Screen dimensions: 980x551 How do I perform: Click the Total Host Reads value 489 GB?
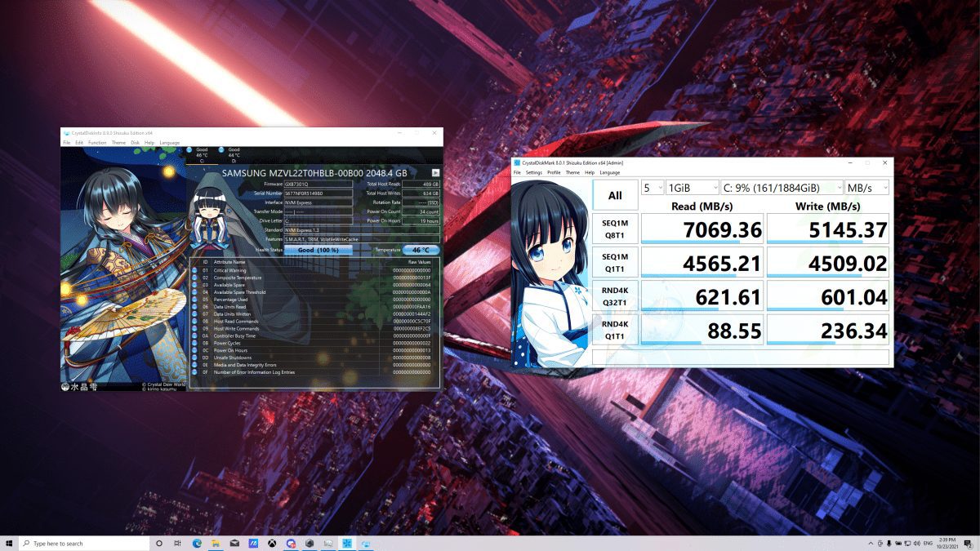click(x=421, y=184)
